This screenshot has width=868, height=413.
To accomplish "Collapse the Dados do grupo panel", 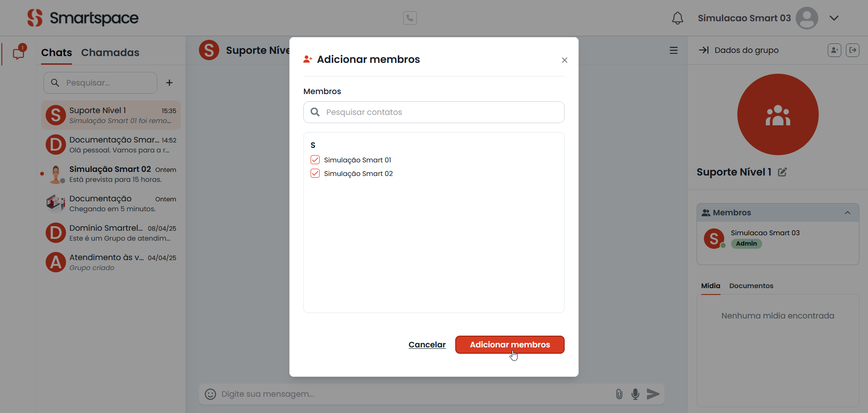I will pyautogui.click(x=703, y=50).
